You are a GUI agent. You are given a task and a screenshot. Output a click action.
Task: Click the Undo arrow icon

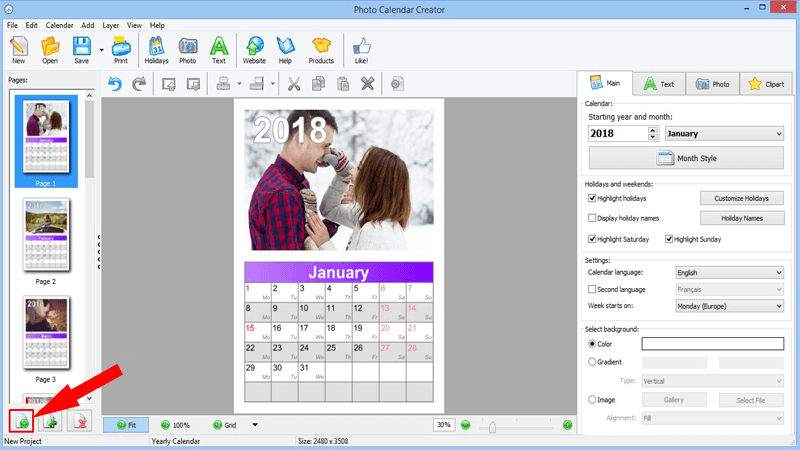click(x=115, y=84)
